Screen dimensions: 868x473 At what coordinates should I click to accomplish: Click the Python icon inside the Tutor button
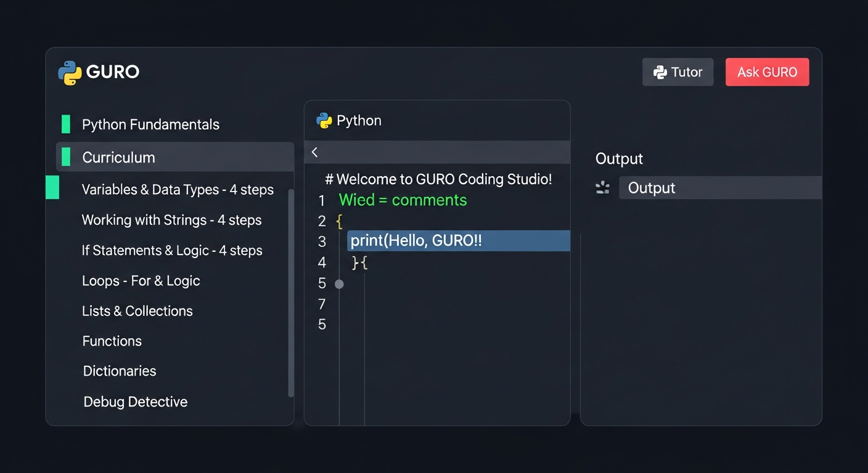tap(659, 71)
